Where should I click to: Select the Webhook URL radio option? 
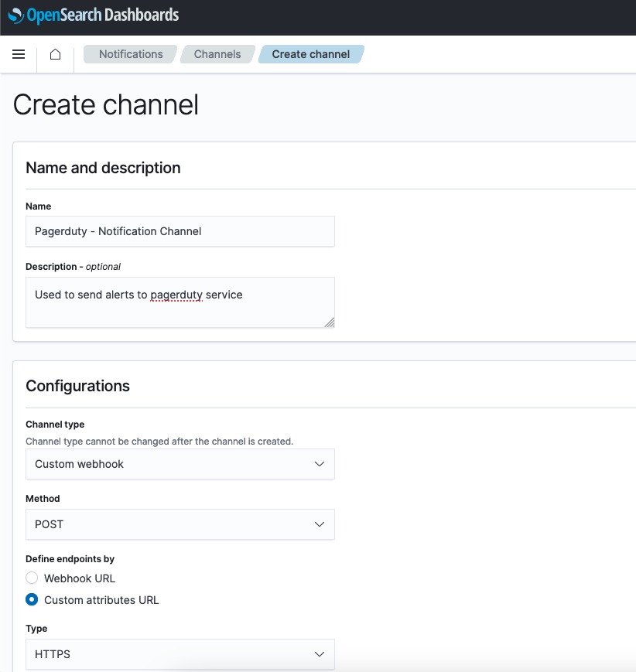pos(32,578)
